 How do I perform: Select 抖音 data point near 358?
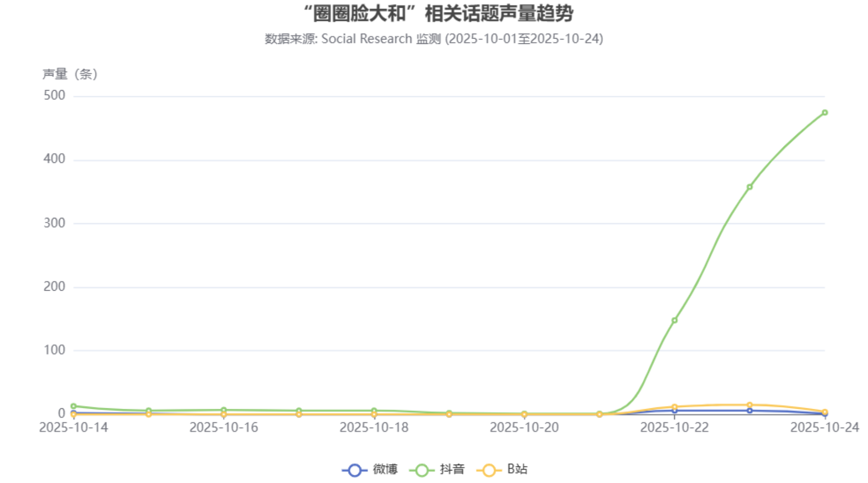(x=749, y=187)
